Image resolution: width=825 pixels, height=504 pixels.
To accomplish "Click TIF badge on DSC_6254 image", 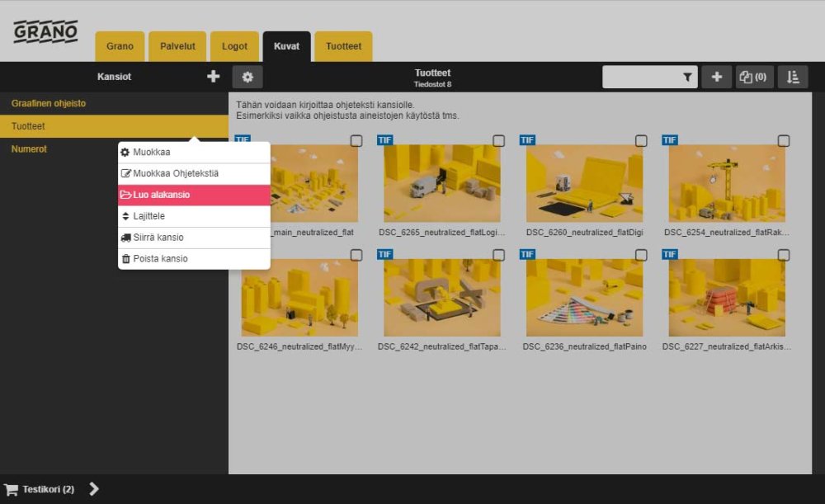I will click(x=670, y=140).
